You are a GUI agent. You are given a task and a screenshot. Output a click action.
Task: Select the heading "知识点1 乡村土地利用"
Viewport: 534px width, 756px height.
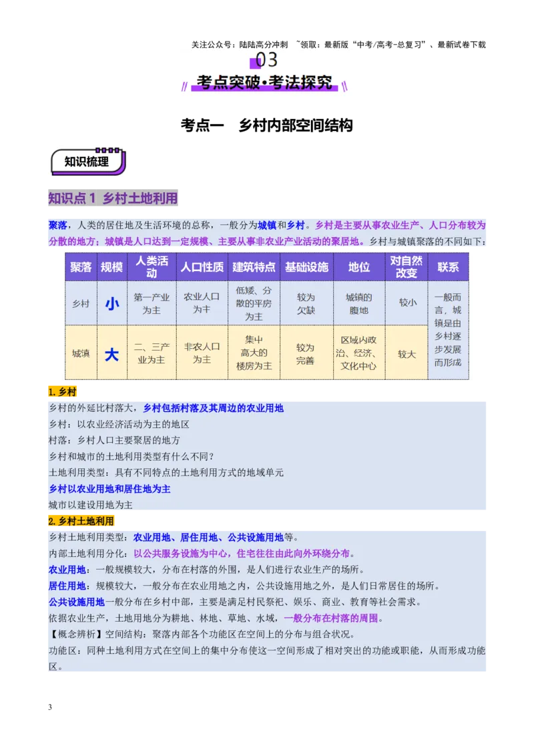tap(113, 198)
